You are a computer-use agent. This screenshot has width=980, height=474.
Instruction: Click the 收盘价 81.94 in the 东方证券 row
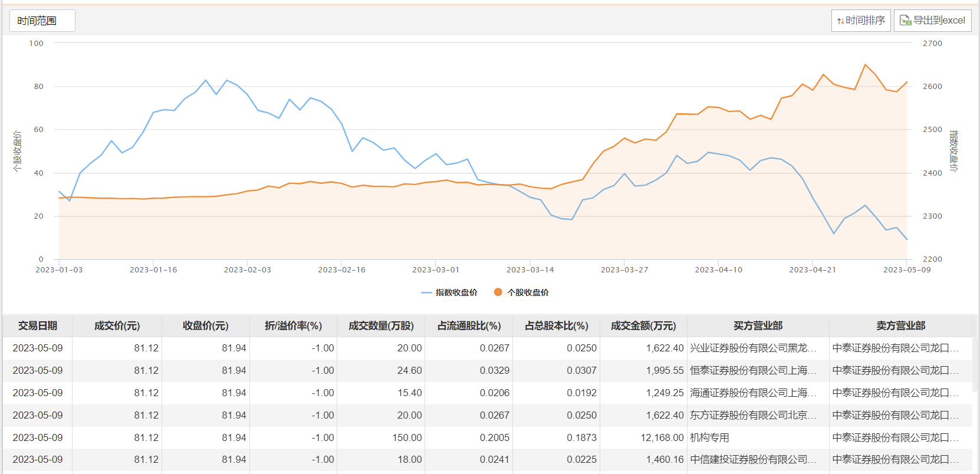coord(234,416)
